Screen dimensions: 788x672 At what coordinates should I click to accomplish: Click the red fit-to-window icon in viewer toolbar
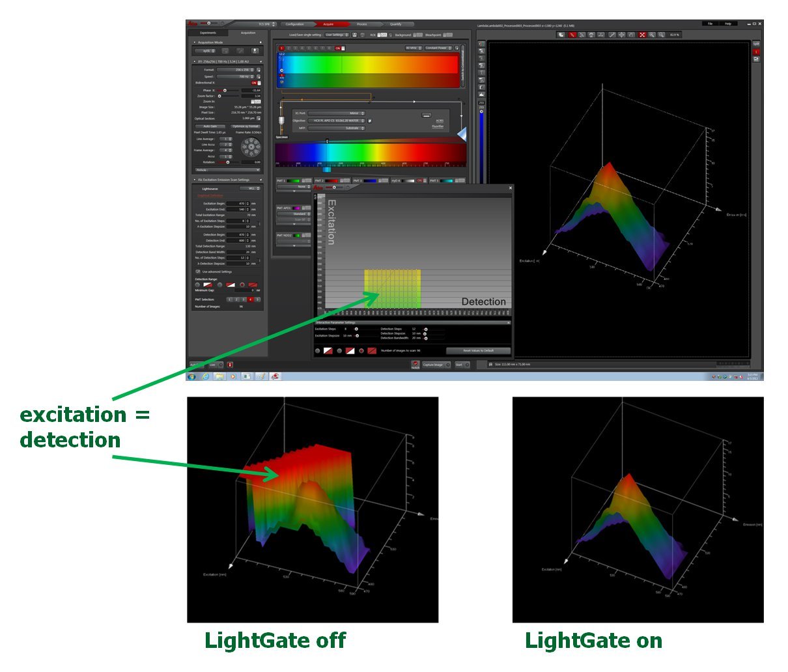click(642, 35)
